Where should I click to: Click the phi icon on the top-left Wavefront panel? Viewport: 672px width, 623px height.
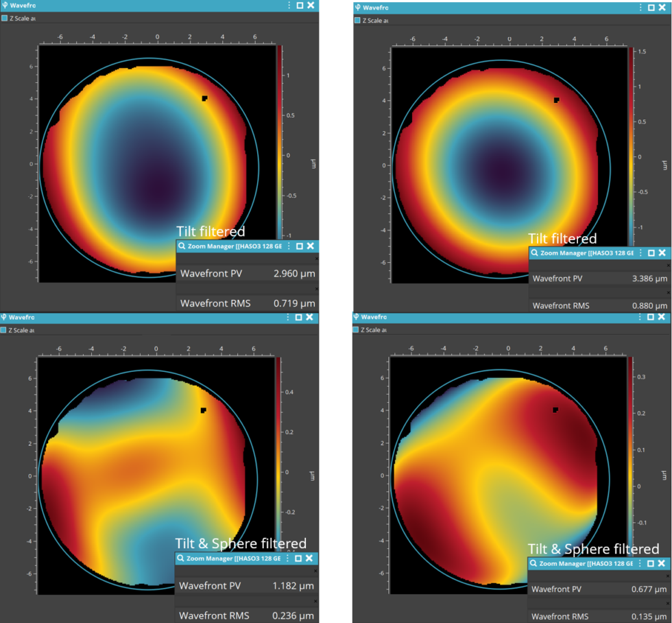[x=6, y=5]
